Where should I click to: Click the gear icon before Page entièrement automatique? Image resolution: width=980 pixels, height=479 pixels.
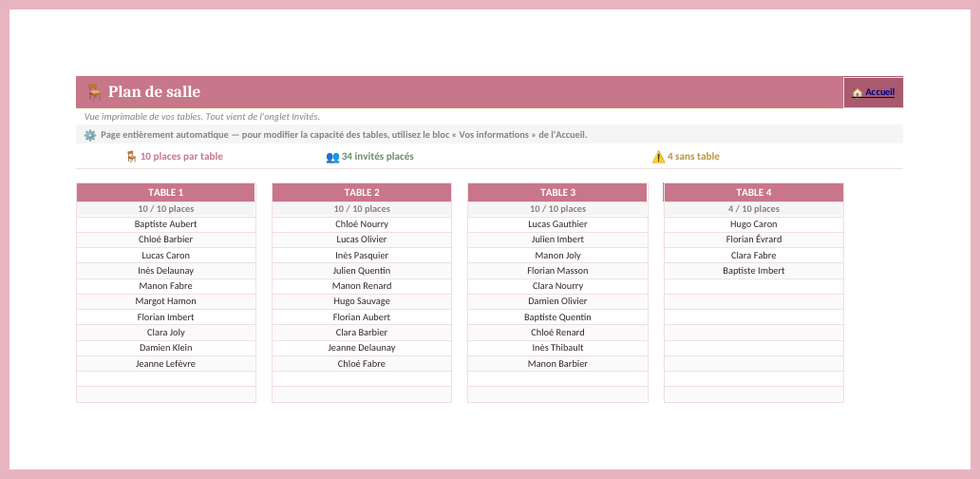coord(90,135)
